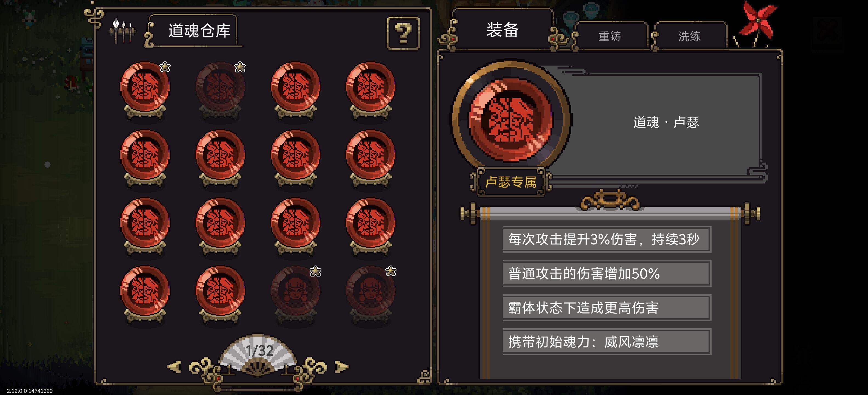Toggle the star marker on first orb

(x=165, y=67)
